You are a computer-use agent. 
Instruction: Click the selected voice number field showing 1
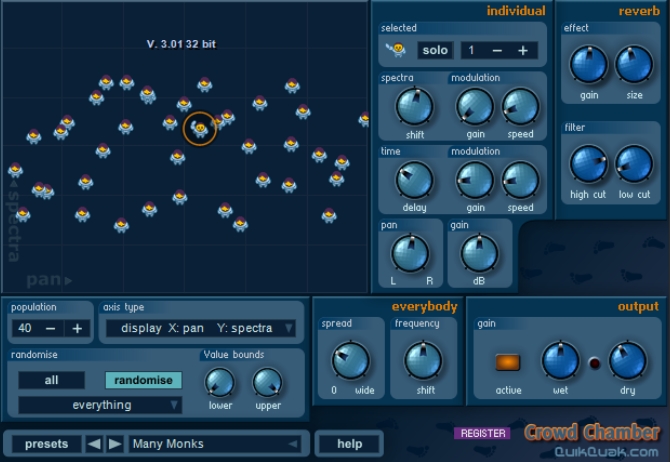point(472,50)
